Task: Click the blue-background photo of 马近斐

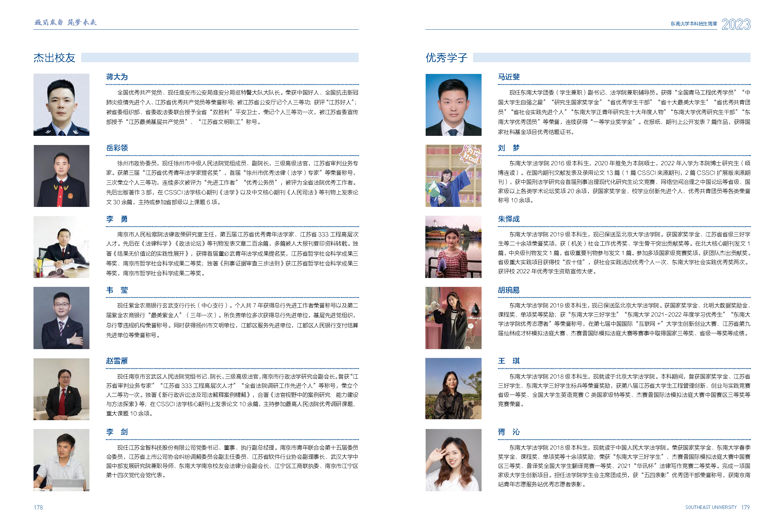Action: pyautogui.click(x=453, y=105)
